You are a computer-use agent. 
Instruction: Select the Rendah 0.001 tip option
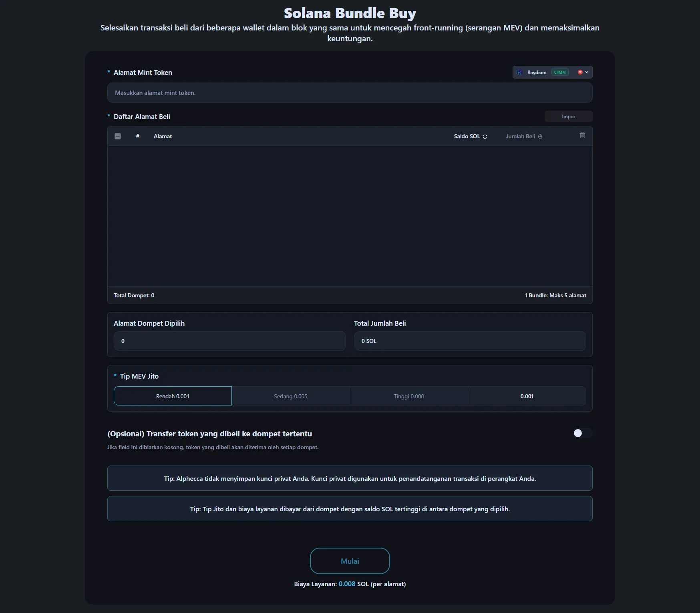(x=173, y=396)
